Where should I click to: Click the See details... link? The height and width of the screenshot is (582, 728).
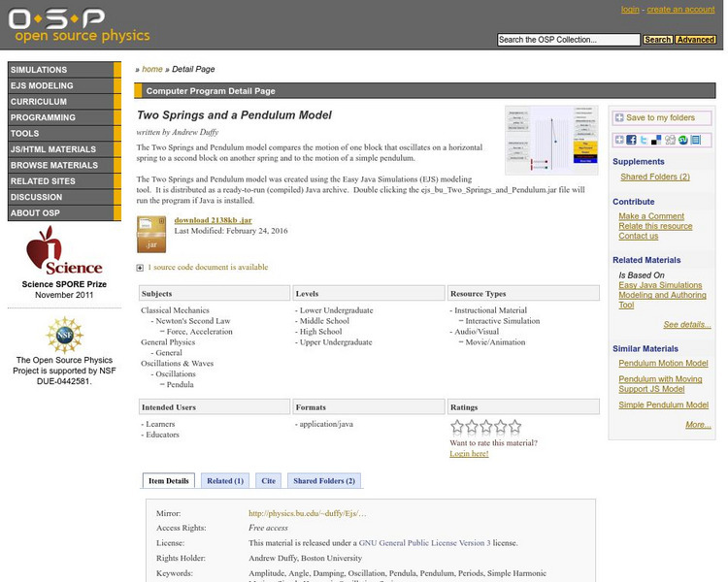tap(686, 324)
